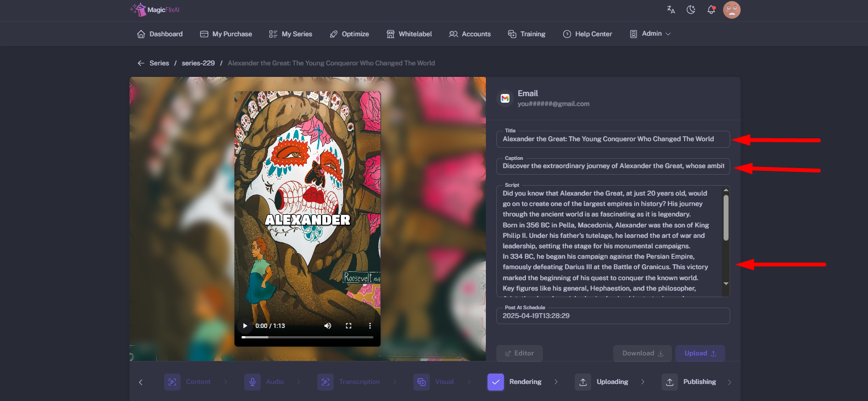The height and width of the screenshot is (401, 868).
Task: Open the notifications bell
Action: point(711,9)
